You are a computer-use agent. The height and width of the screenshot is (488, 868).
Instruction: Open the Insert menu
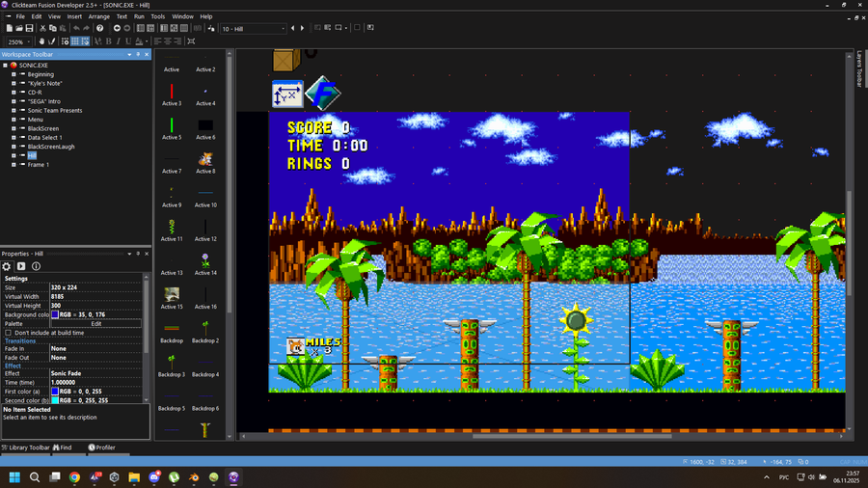[74, 16]
